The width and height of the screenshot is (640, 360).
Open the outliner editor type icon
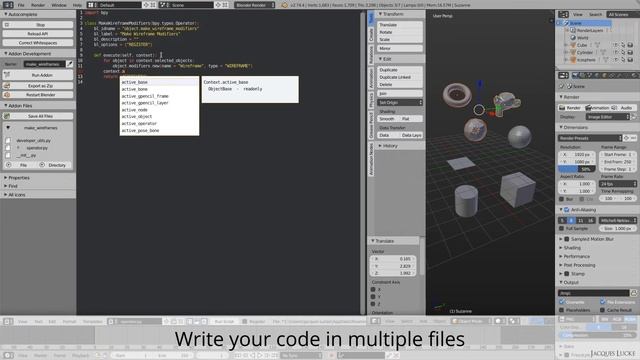pos(563,14)
